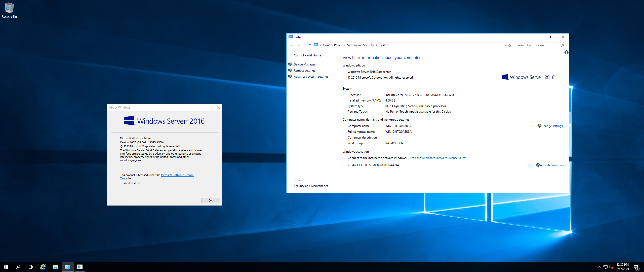Expand the chevron after Control Panel breadcrumb
Image resolution: width=644 pixels, height=272 pixels.
pyautogui.click(x=344, y=45)
